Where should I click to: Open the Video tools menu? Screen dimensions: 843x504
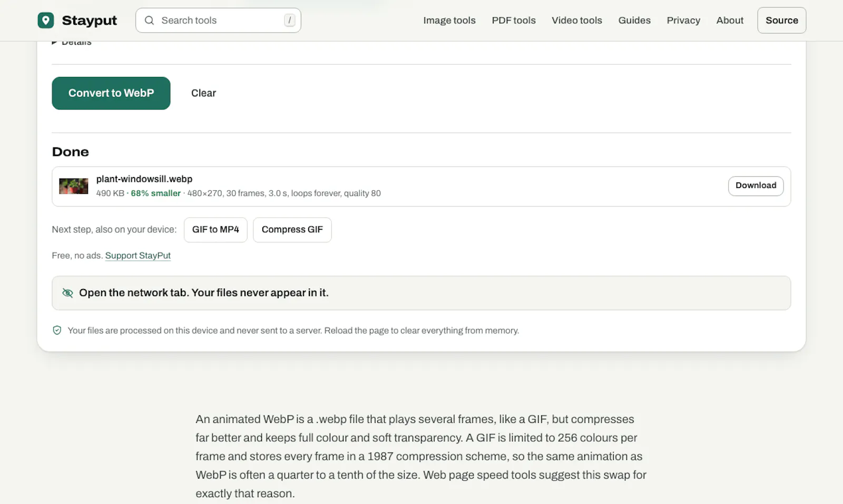(x=577, y=21)
